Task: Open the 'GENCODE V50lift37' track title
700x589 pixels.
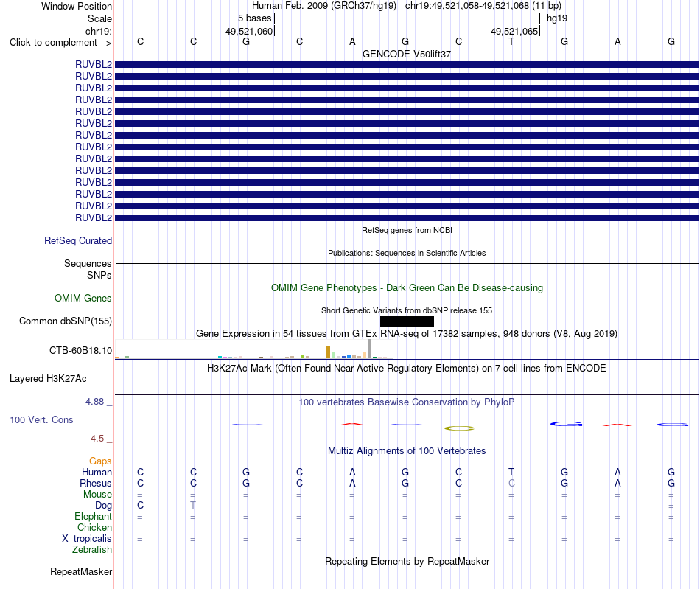Action: pyautogui.click(x=407, y=54)
